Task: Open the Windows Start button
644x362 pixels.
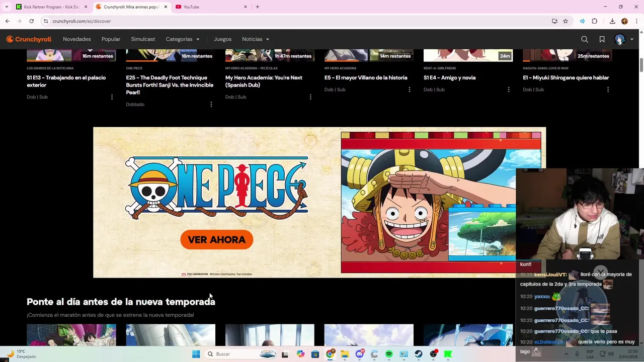Action: [196, 354]
